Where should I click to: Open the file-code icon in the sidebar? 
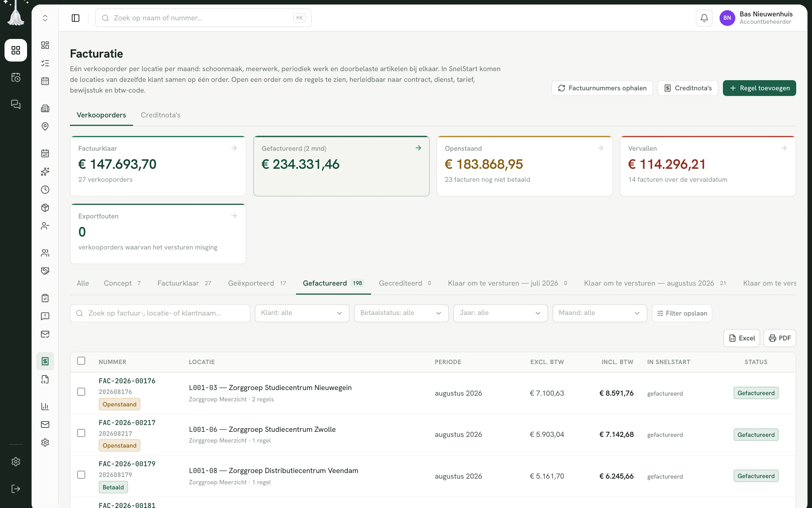click(x=45, y=379)
